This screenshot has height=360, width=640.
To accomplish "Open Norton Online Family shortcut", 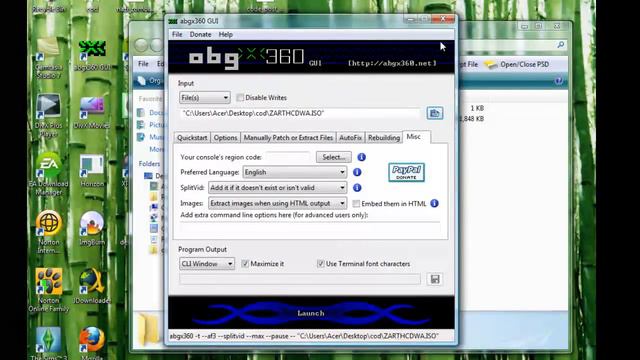I will [49, 290].
